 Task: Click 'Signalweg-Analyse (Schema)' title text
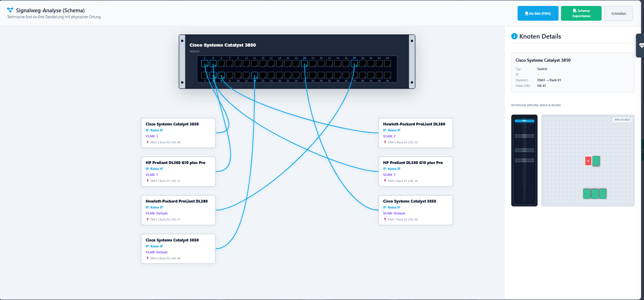click(x=50, y=11)
